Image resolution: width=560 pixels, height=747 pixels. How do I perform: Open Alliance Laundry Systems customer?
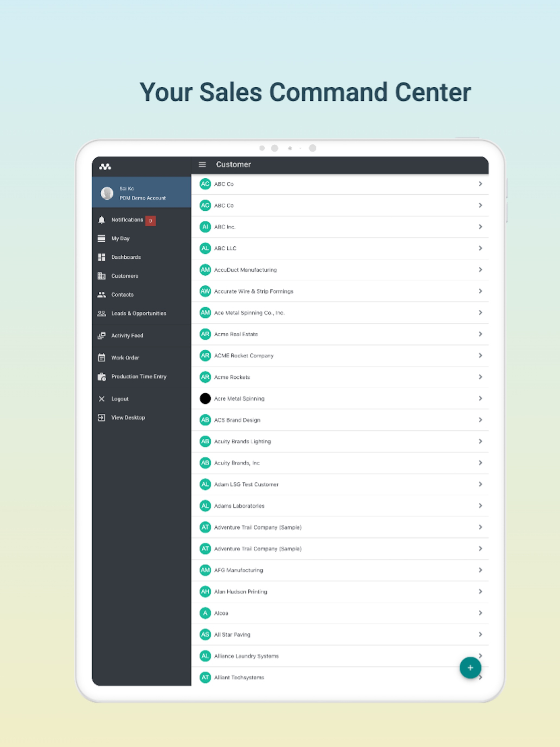coord(340,656)
